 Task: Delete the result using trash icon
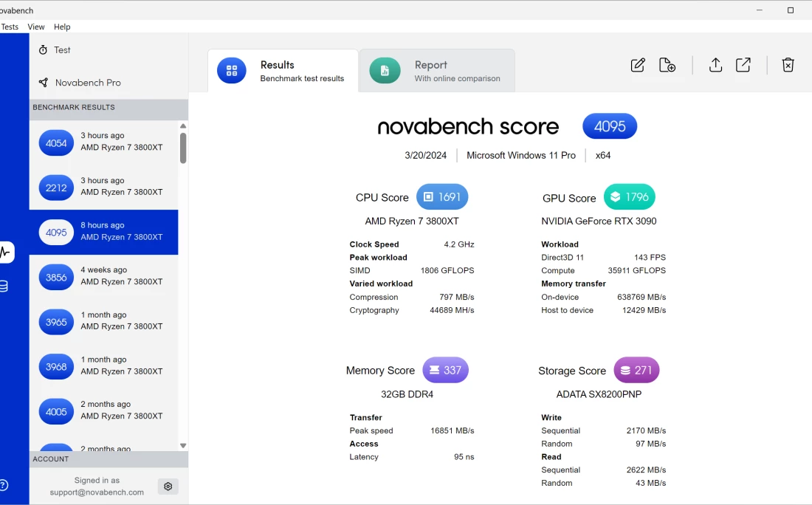tap(788, 65)
